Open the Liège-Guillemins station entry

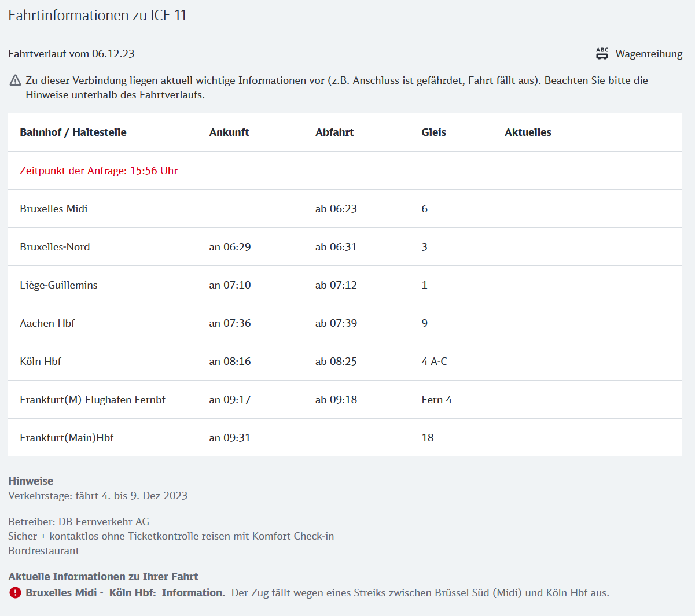tap(58, 285)
